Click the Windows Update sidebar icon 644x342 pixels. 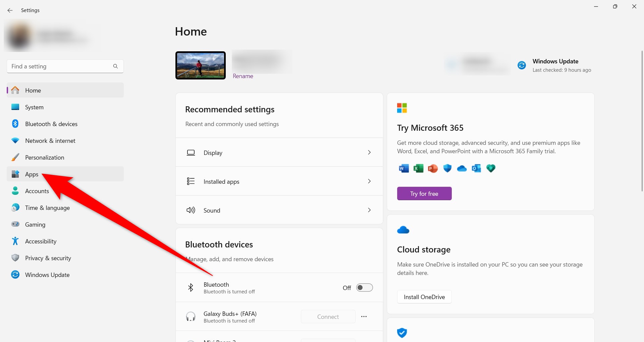(x=15, y=275)
